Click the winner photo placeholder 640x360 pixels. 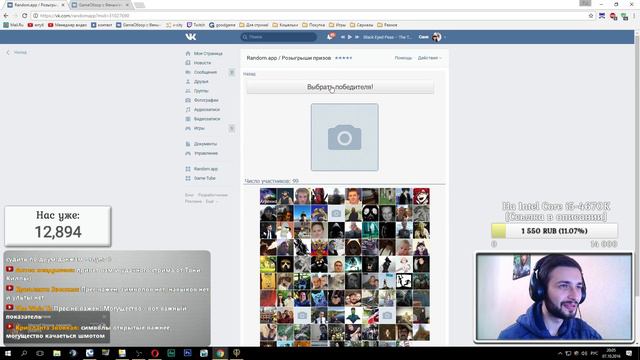point(344,137)
